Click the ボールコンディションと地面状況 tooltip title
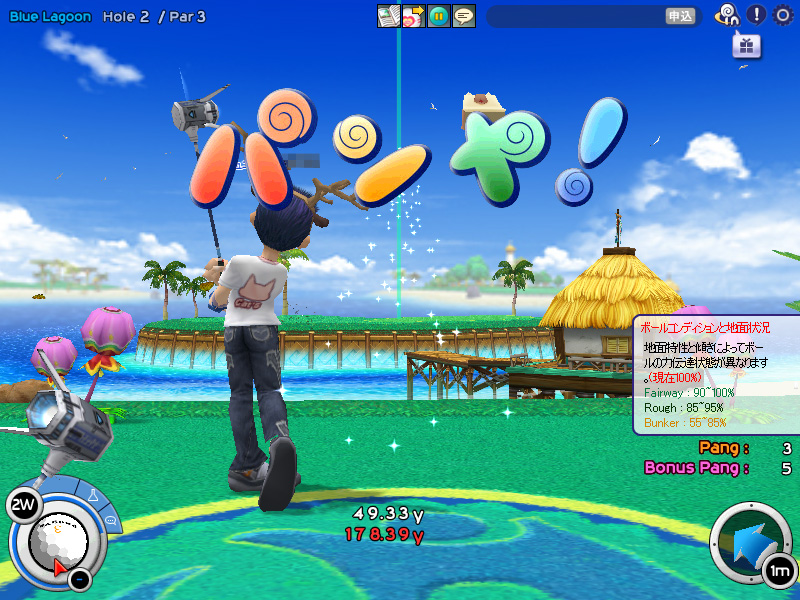Image resolution: width=800 pixels, height=600 pixels. point(705,328)
